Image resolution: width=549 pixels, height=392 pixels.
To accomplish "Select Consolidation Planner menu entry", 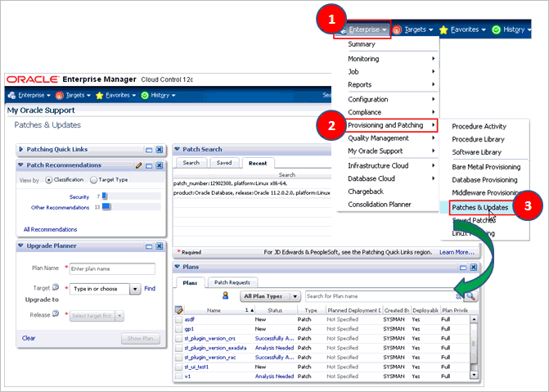I will (x=379, y=205).
